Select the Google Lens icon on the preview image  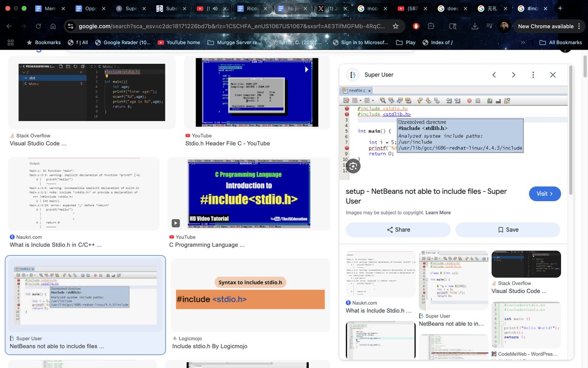(x=353, y=166)
